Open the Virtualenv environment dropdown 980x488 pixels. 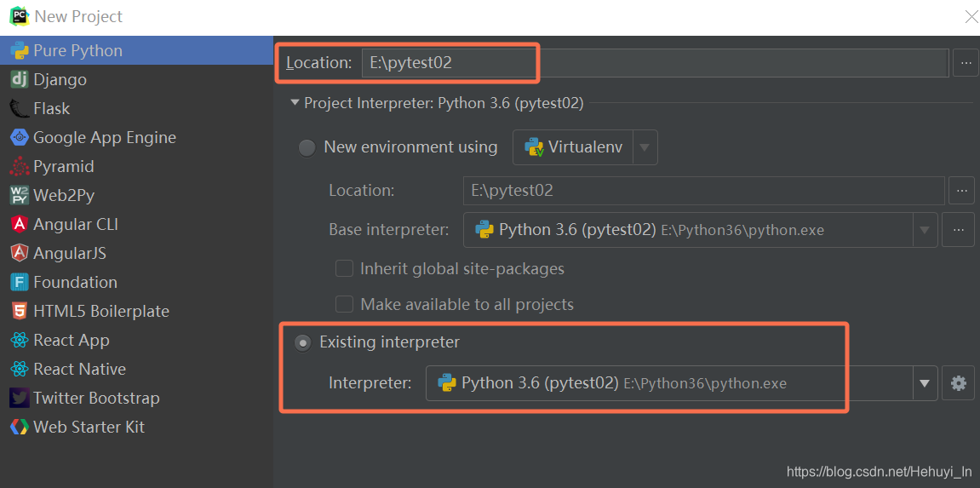click(645, 147)
